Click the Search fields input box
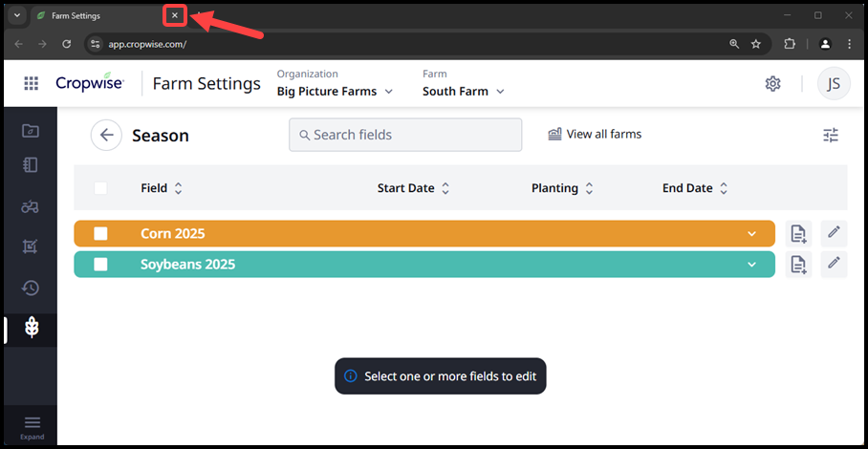The width and height of the screenshot is (868, 449). [x=405, y=135]
